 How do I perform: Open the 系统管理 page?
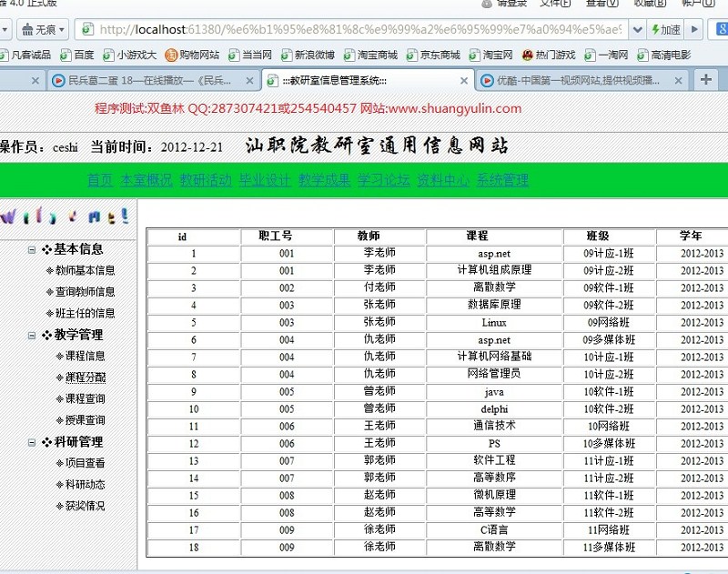tap(503, 180)
